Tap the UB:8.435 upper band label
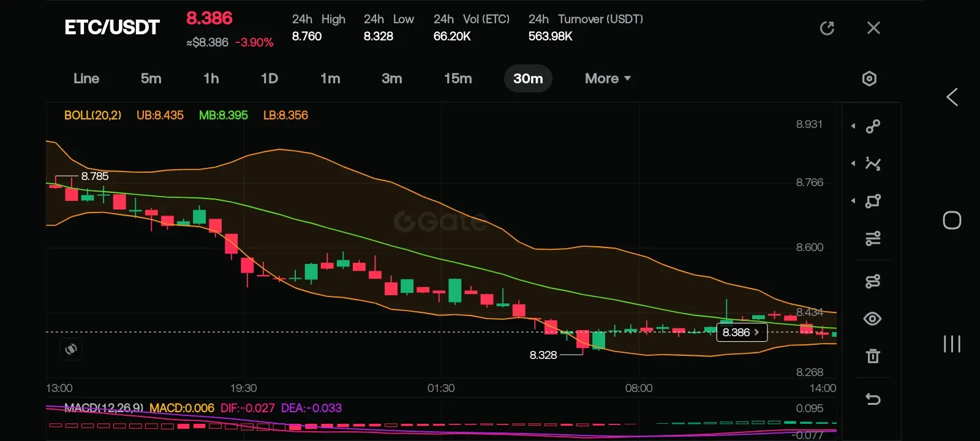Screen dimensions: 980x441 (160, 115)
